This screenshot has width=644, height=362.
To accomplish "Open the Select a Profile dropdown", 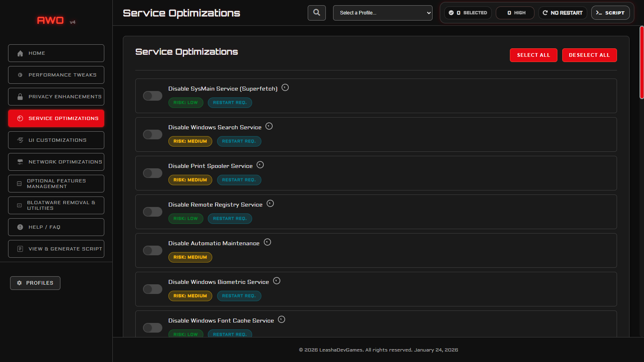I will [383, 13].
